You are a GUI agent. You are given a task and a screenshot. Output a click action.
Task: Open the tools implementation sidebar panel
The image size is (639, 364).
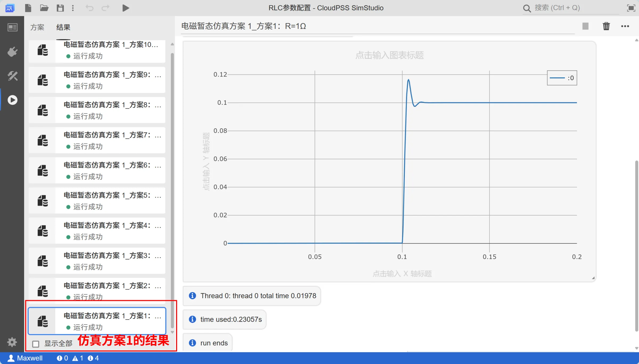(x=12, y=76)
